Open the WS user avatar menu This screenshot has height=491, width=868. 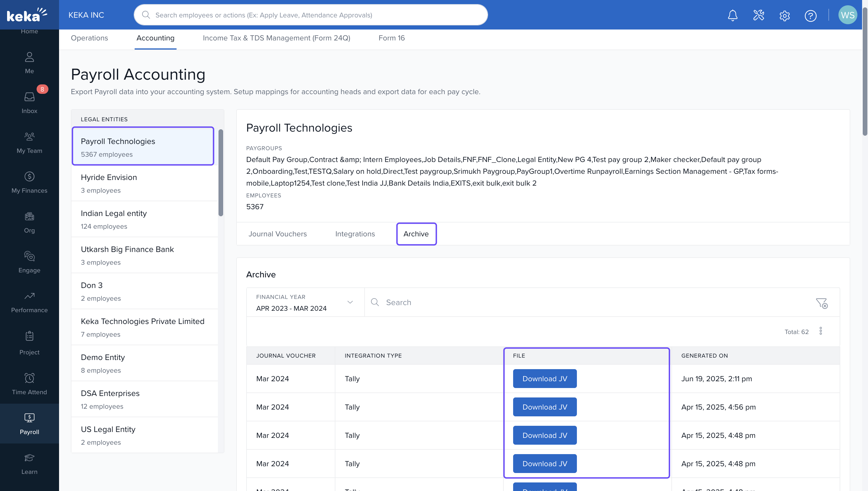point(847,15)
